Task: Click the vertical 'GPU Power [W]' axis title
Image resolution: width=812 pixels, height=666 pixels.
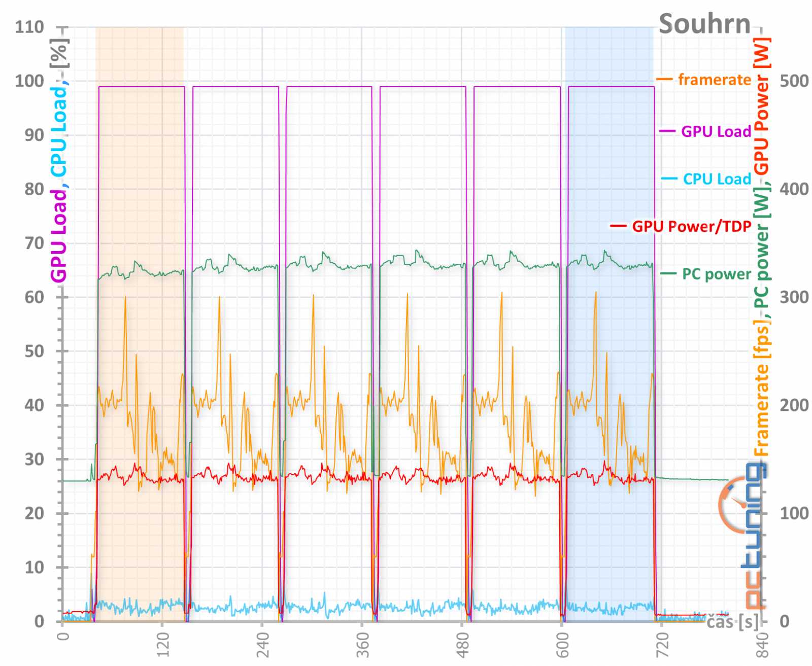Action: pos(761,106)
